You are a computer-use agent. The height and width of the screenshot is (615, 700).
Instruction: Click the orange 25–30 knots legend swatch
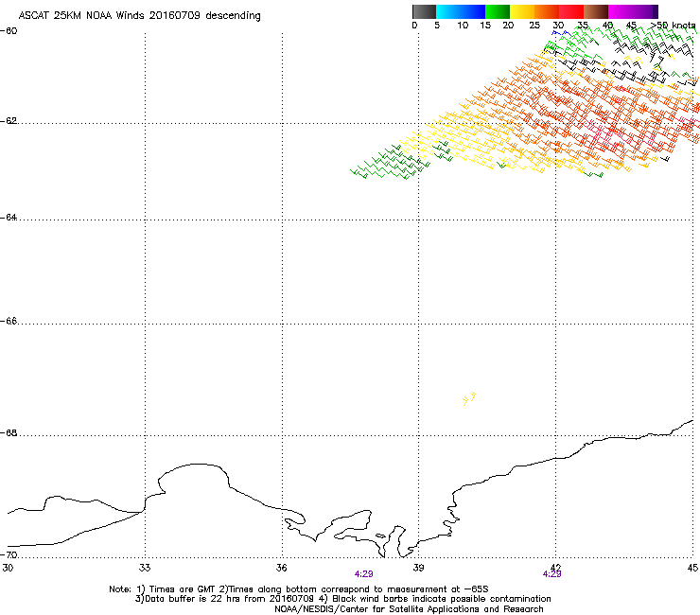pos(547,11)
